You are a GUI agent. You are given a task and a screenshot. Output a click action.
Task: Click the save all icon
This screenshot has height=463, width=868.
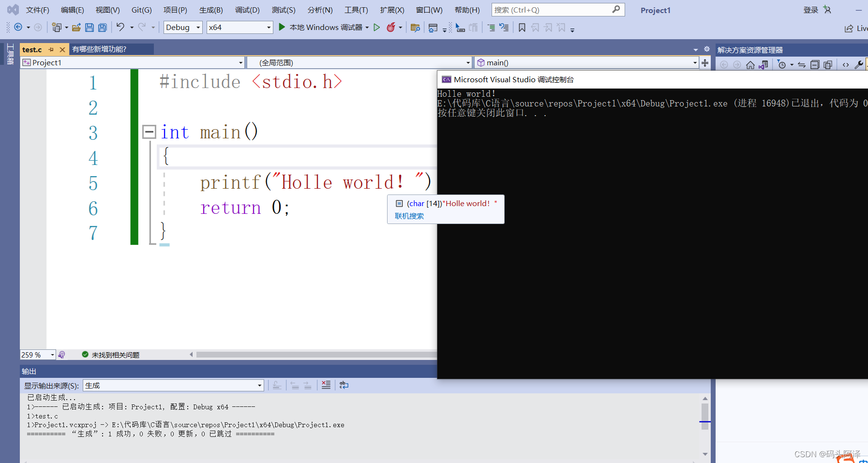[102, 28]
